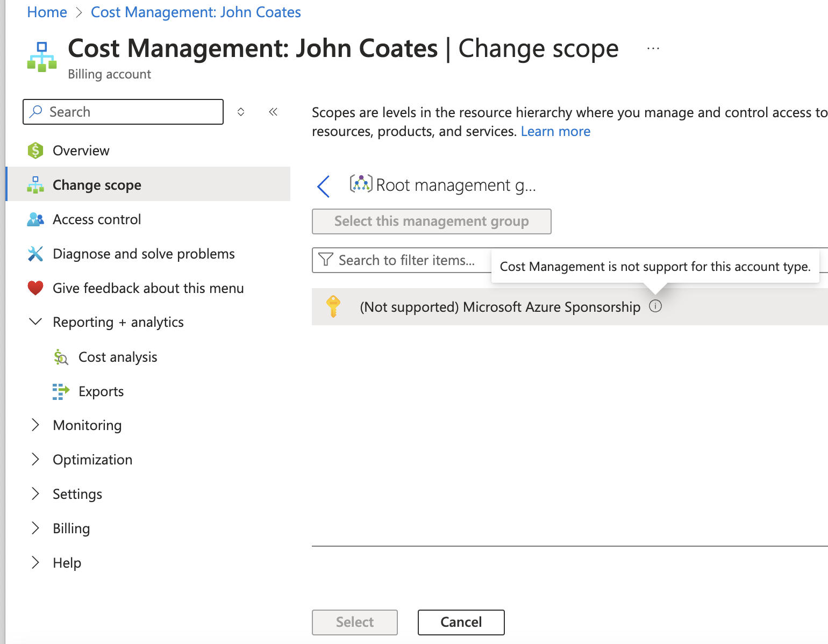Expand the Optimization section

pyautogui.click(x=35, y=459)
